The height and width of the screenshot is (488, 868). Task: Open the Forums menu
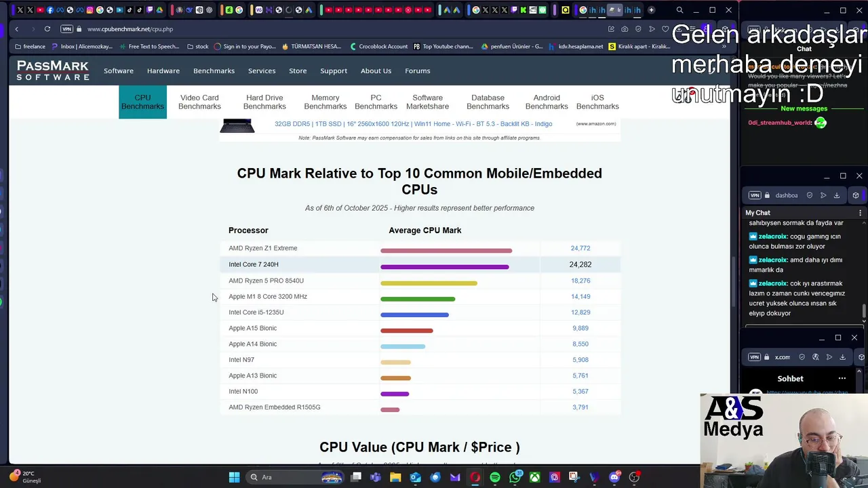point(418,70)
